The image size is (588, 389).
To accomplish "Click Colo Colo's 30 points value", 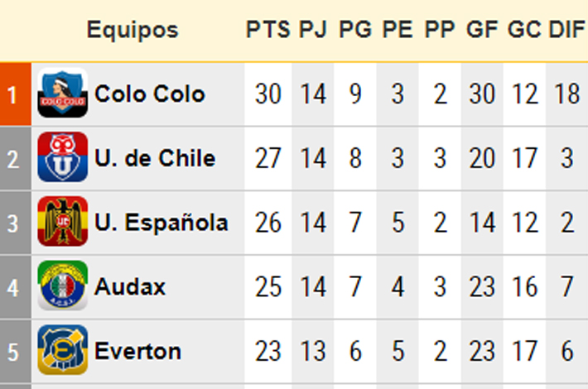I will click(267, 94).
